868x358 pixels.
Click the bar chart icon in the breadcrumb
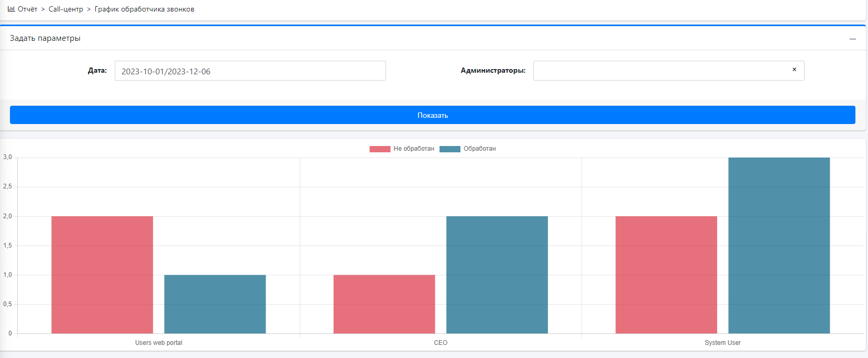(11, 9)
